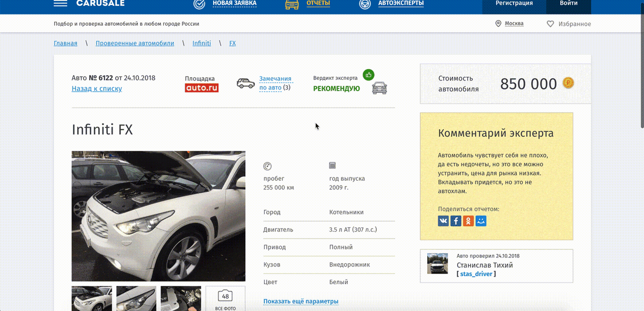Click the CARUSALE logo
The height and width of the screenshot is (311, 644).
100,3
